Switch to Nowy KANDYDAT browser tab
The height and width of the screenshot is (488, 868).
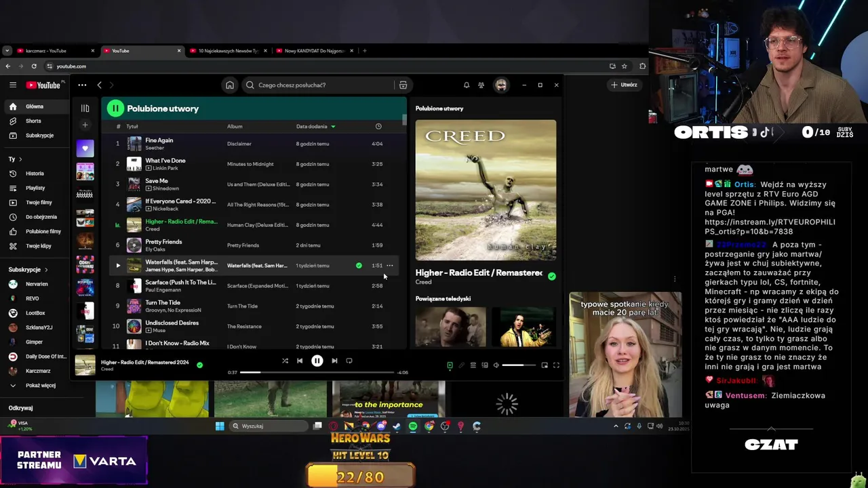(x=315, y=51)
